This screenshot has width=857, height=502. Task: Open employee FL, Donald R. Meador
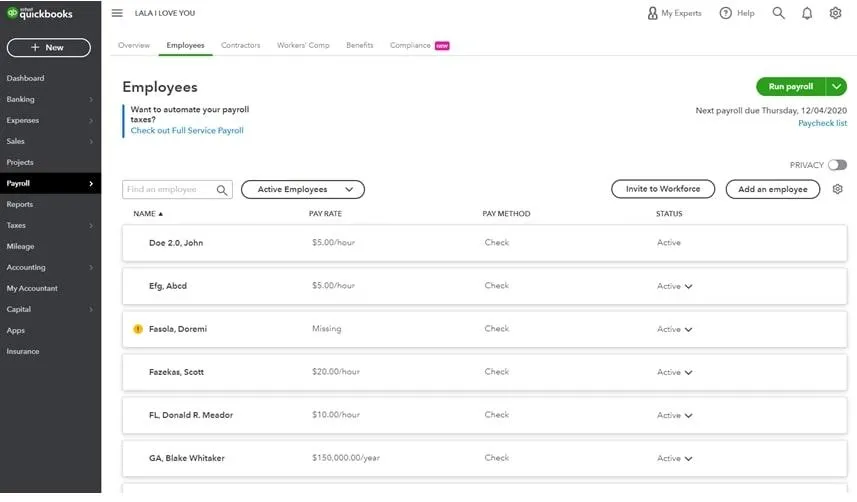click(x=191, y=416)
